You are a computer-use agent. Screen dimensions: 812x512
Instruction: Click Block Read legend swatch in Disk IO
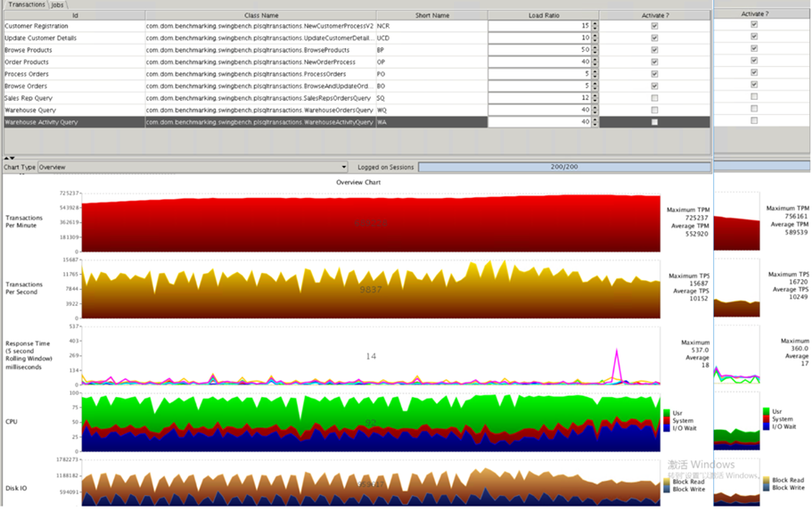pos(667,482)
